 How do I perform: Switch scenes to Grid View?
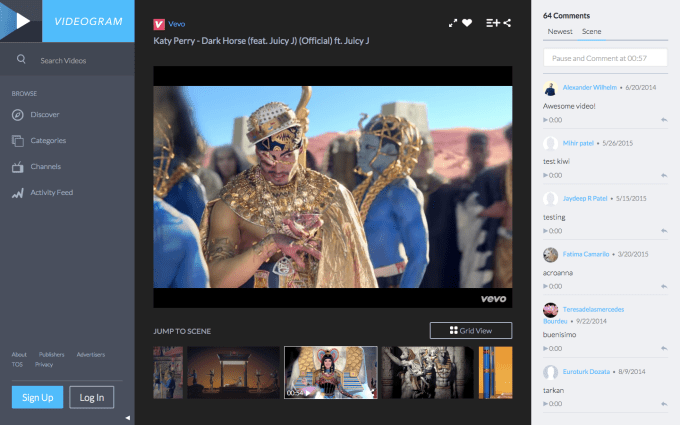click(x=471, y=330)
